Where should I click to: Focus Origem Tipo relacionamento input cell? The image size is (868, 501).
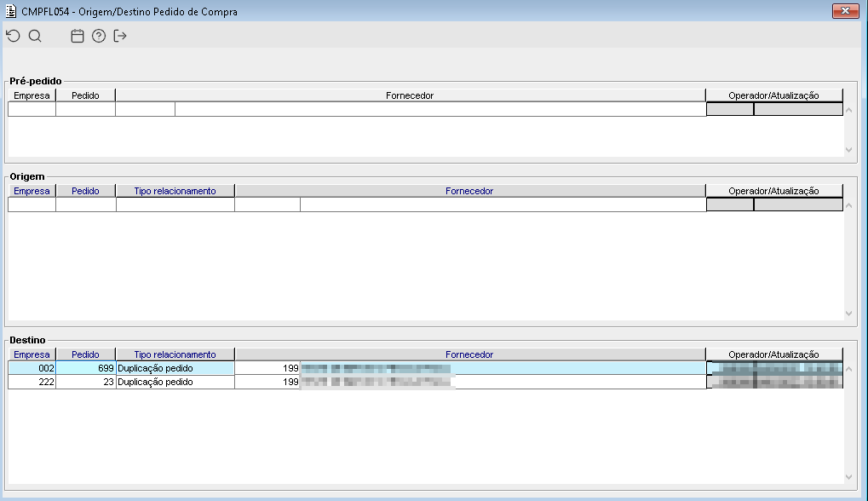pyautogui.click(x=175, y=204)
